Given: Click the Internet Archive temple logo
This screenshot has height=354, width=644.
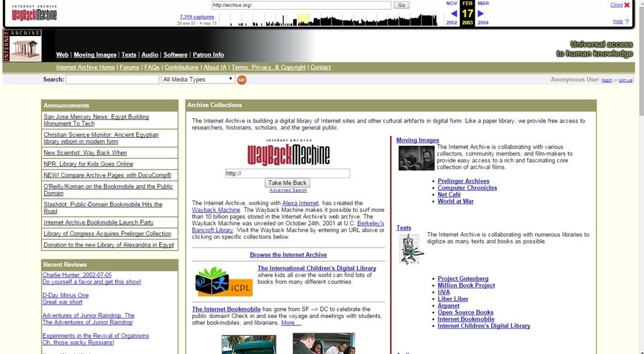Looking at the screenshot, I should tap(22, 46).
